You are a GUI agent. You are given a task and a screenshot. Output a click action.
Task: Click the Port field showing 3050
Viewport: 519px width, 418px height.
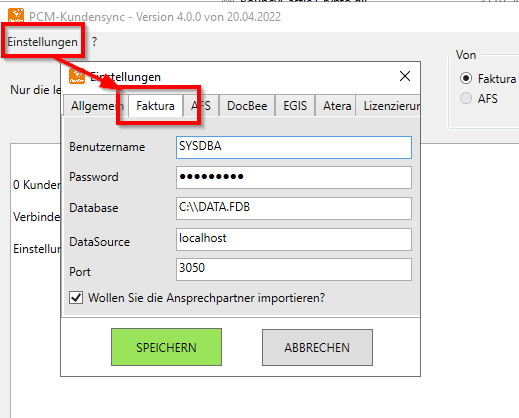point(294,269)
